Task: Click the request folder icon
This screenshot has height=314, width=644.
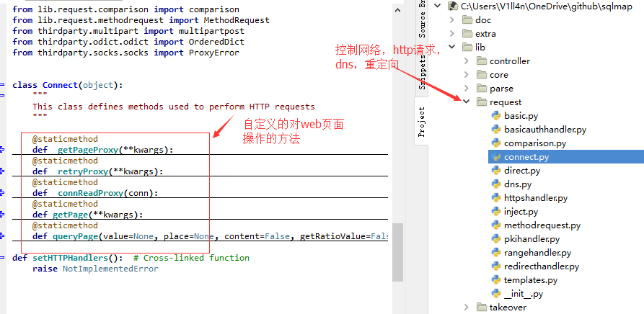Action: (482, 102)
